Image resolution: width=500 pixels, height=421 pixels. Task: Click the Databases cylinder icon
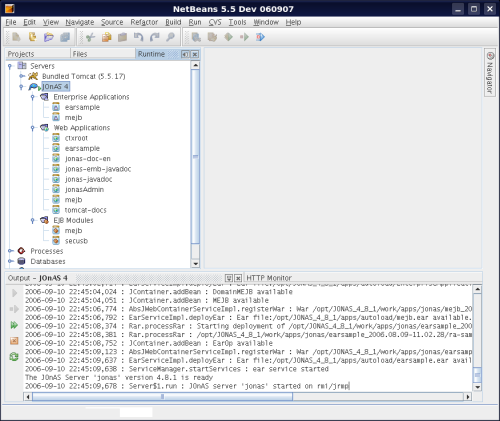click(22, 261)
